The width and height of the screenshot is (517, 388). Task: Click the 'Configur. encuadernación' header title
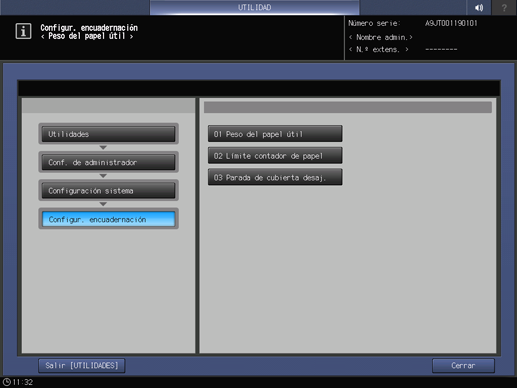[x=89, y=28]
